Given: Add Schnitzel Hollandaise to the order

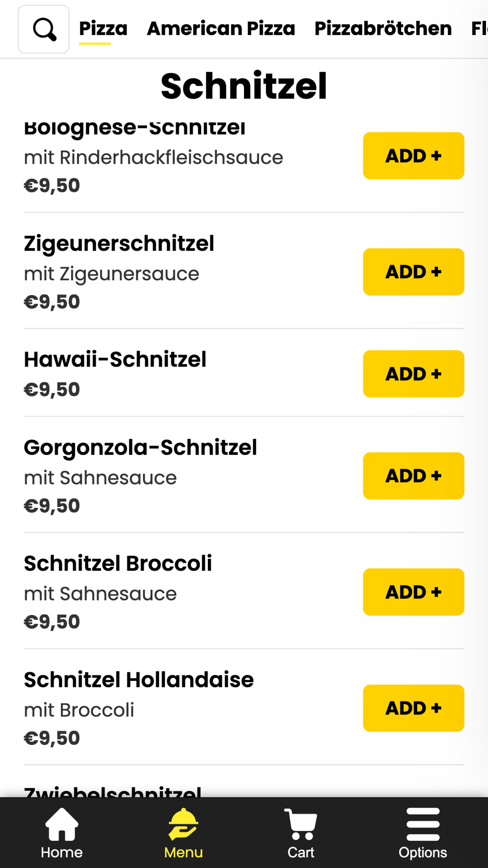Looking at the screenshot, I should click(x=413, y=708).
